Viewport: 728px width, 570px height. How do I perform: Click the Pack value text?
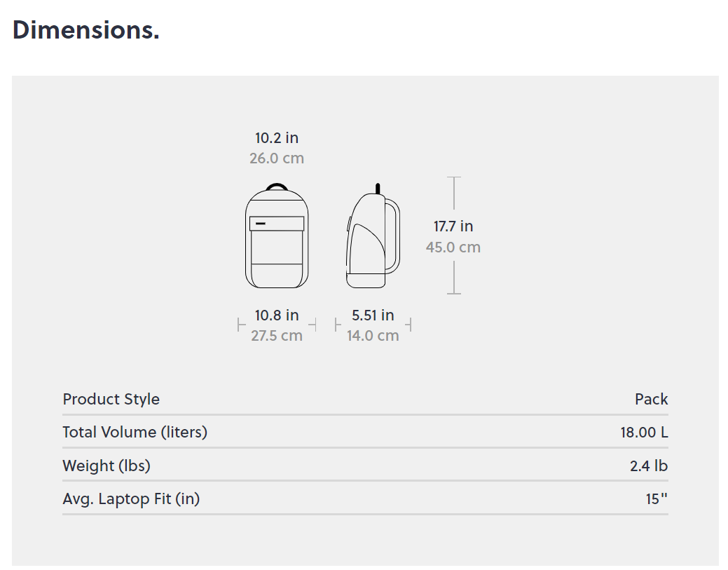(652, 400)
